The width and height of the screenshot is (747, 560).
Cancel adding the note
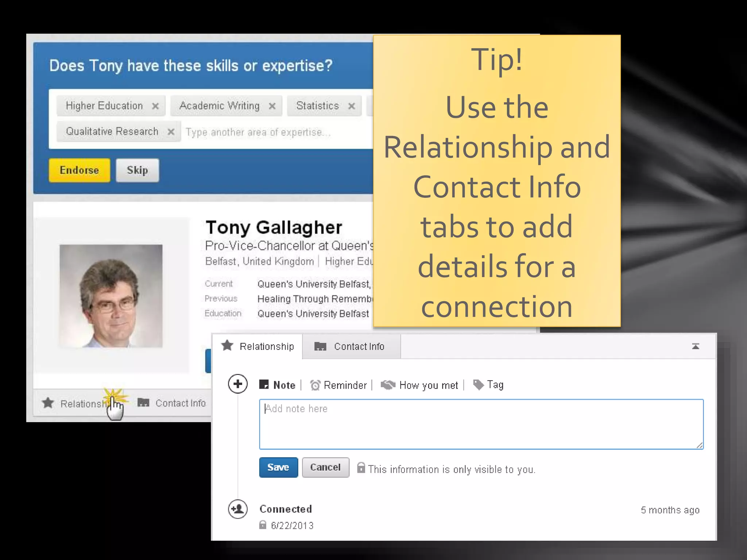click(x=325, y=467)
